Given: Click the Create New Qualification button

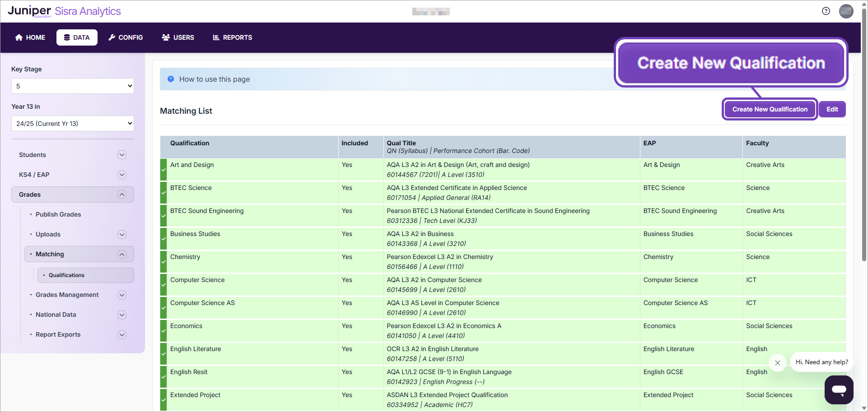Looking at the screenshot, I should tap(770, 109).
